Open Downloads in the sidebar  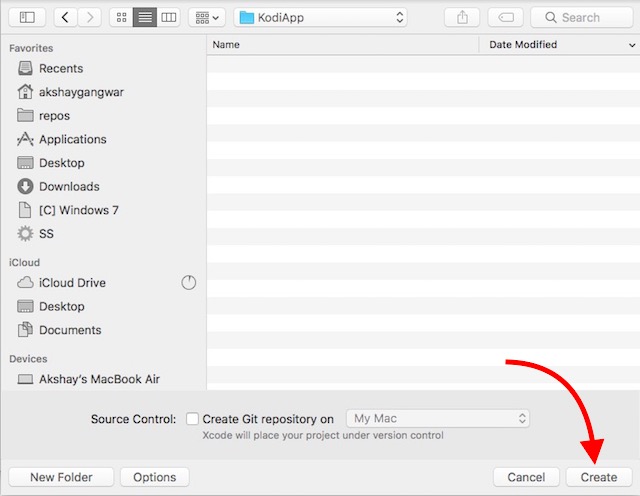click(x=104, y=187)
